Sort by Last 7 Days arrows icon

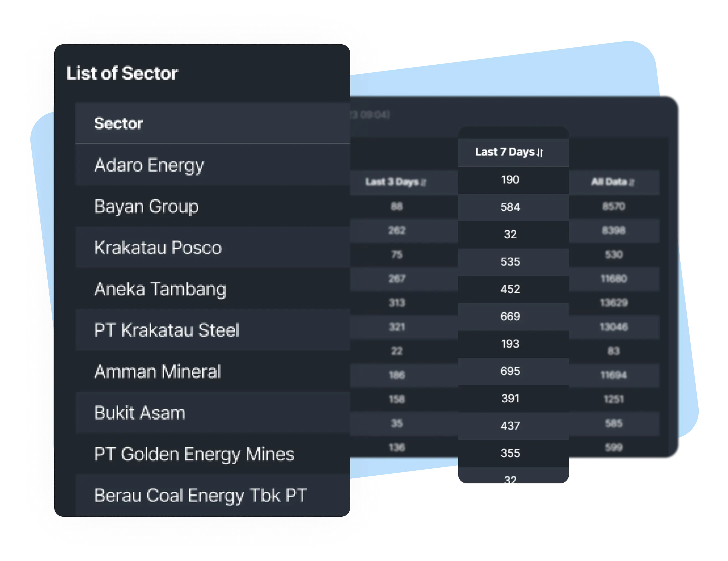[x=540, y=152]
